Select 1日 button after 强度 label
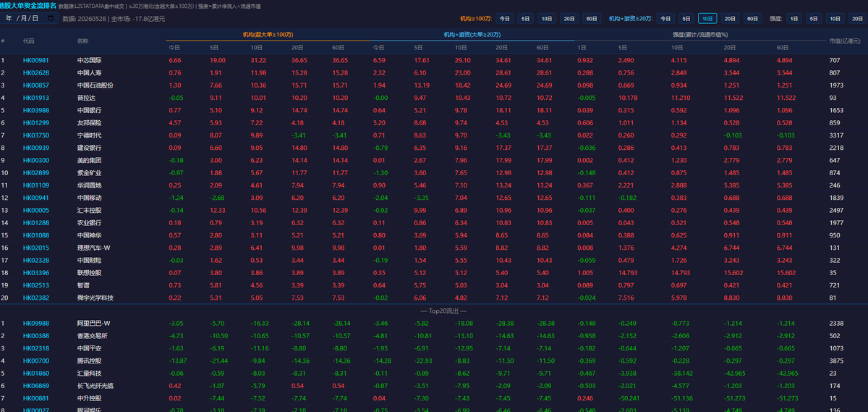 click(x=794, y=18)
